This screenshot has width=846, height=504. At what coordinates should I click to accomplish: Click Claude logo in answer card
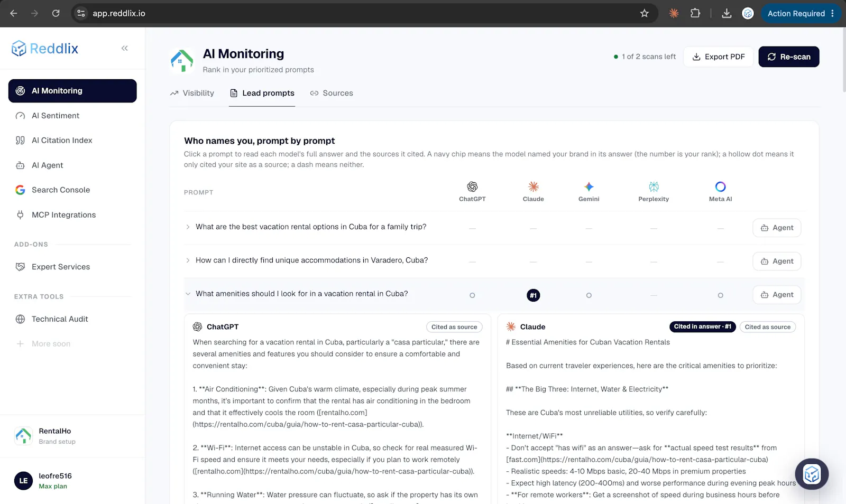click(511, 327)
